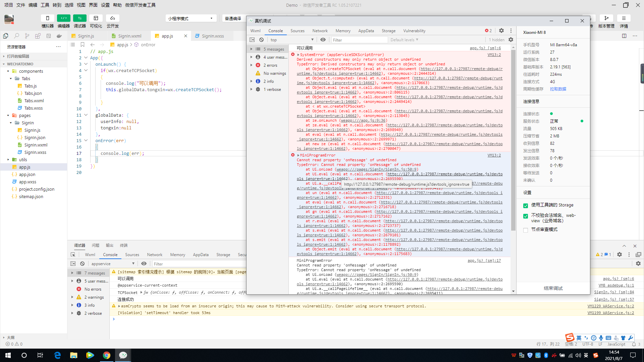The height and width of the screenshot is (362, 644).
Task: Uncheck 使用工具端的 Storage checkbox
Action: pyautogui.click(x=526, y=205)
